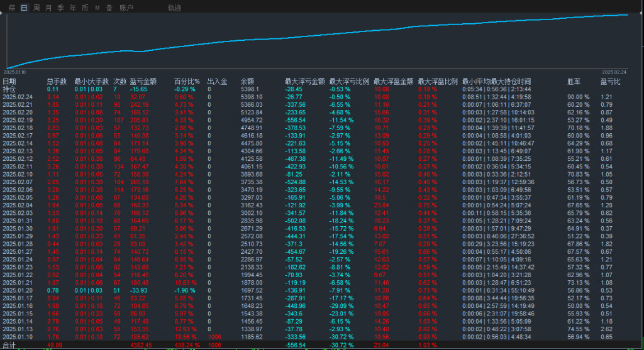Select the 日 daily tab
This screenshot has height=350, width=644.
[24, 8]
